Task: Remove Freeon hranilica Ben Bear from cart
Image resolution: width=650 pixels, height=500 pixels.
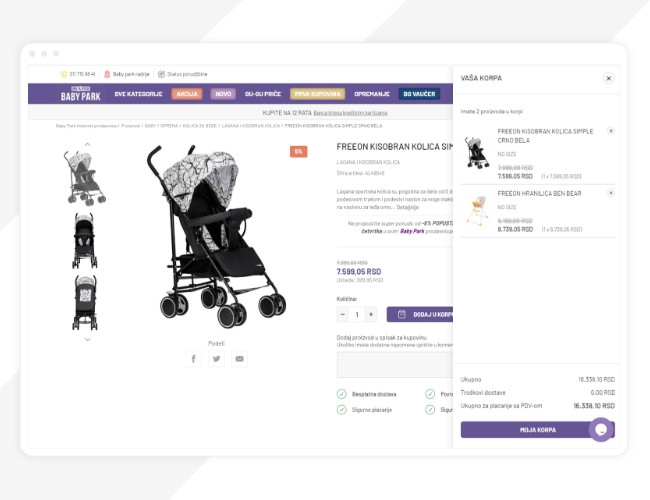Action: point(611,193)
